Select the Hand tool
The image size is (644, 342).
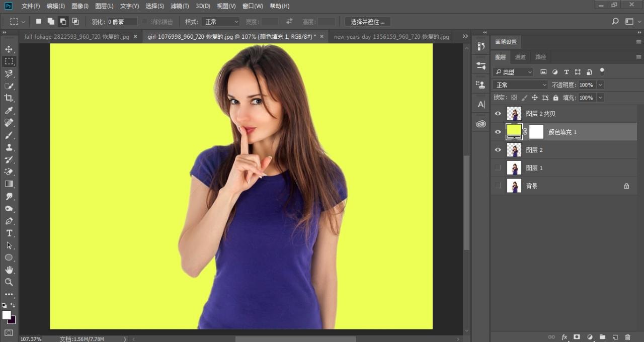pos(9,270)
